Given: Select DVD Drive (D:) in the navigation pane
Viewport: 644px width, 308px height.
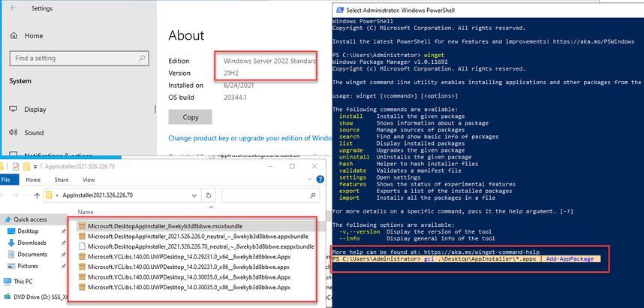Looking at the screenshot, I should point(34,296).
